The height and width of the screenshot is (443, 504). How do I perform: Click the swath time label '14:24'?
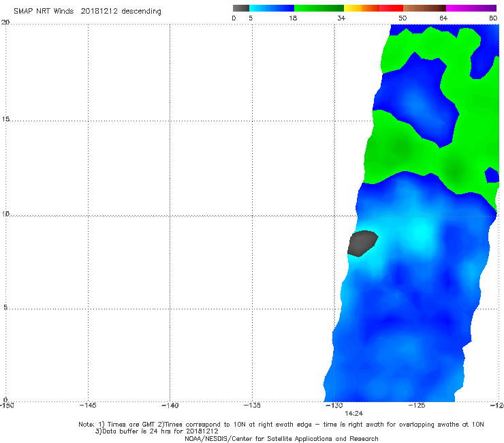(354, 414)
